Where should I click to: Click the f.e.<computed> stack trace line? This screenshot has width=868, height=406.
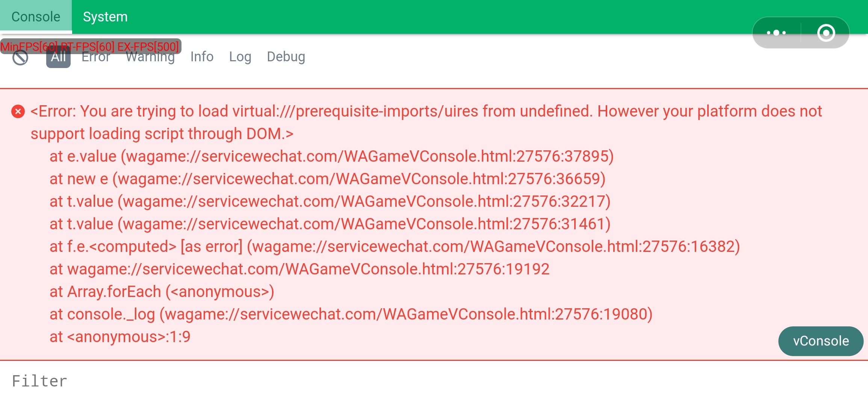click(395, 247)
